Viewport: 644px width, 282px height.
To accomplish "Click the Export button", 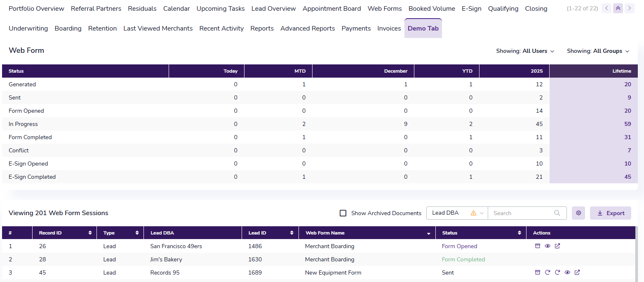I will point(611,213).
